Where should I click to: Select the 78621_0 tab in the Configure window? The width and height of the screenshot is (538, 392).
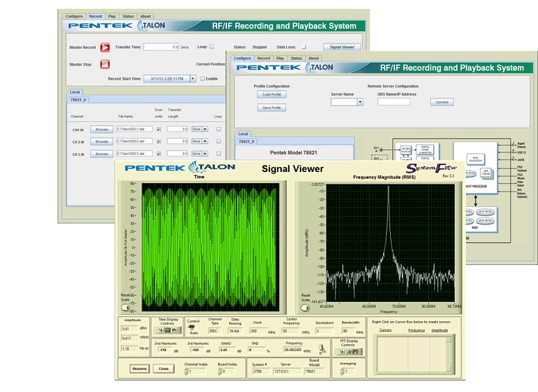(246, 142)
